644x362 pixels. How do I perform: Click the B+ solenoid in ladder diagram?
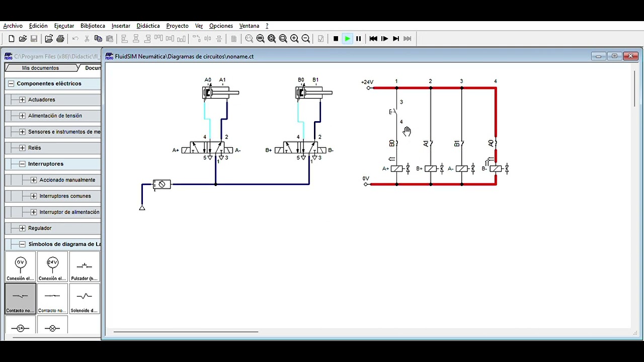431,168
